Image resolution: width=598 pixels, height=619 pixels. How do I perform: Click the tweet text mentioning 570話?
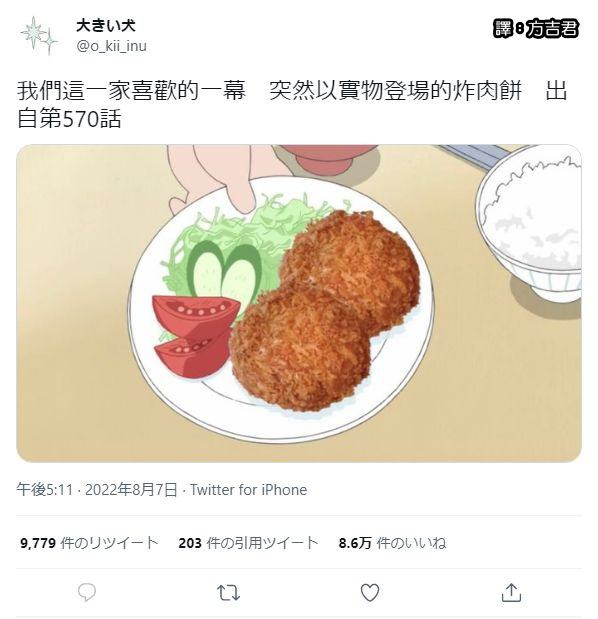(292, 104)
